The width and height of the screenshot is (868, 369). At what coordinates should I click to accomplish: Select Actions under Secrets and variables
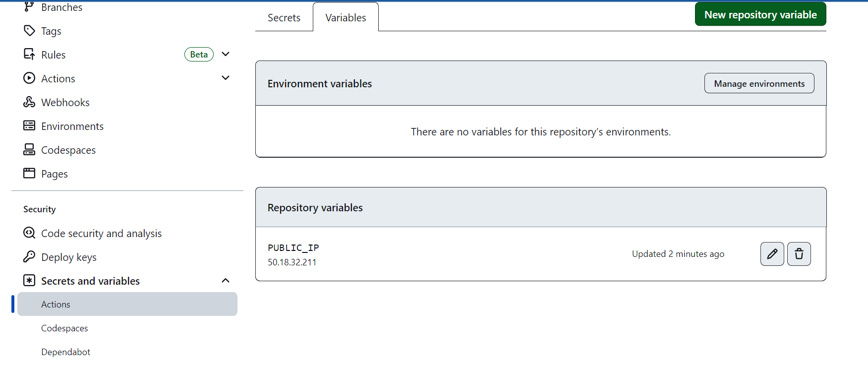tap(56, 305)
